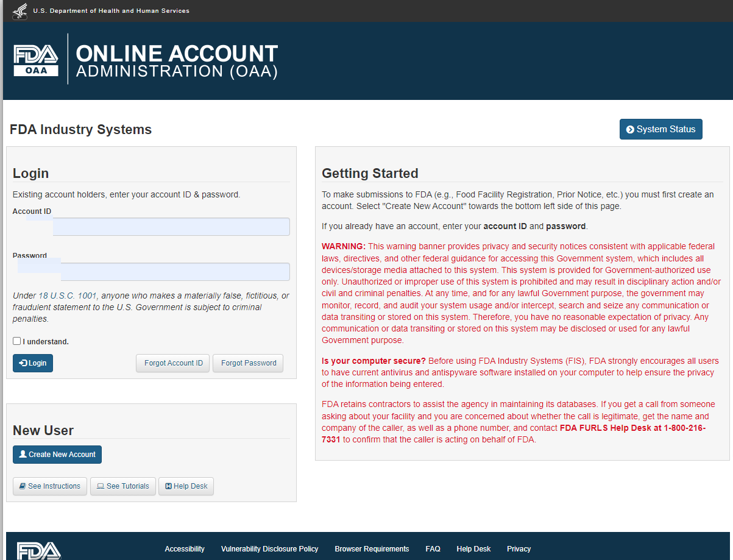Open See Instructions
Viewport: 733px width, 560px height.
tap(50, 486)
